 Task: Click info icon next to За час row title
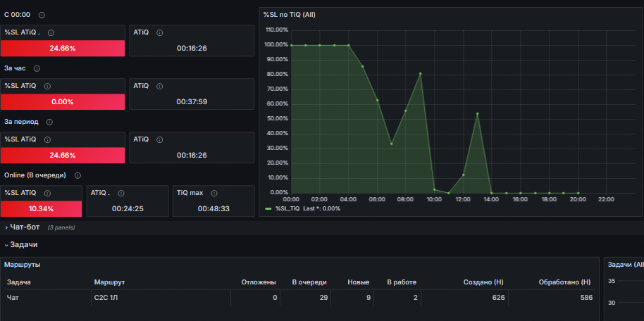click(37, 68)
